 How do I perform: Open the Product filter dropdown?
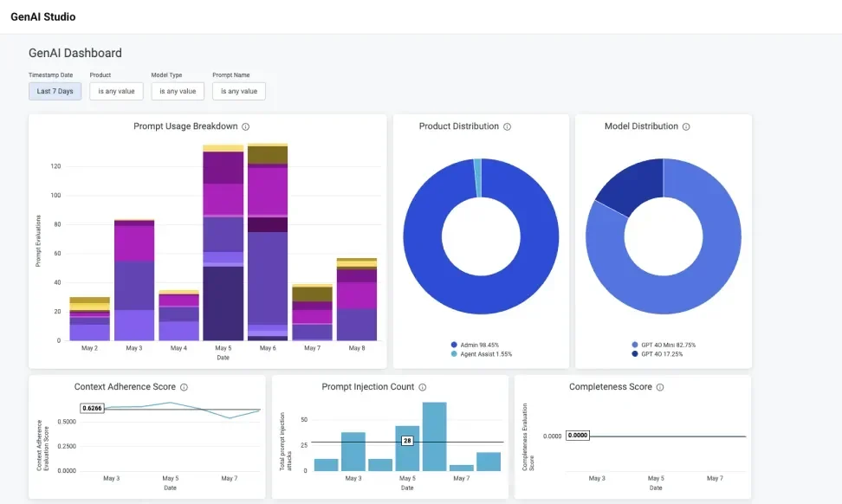[116, 91]
